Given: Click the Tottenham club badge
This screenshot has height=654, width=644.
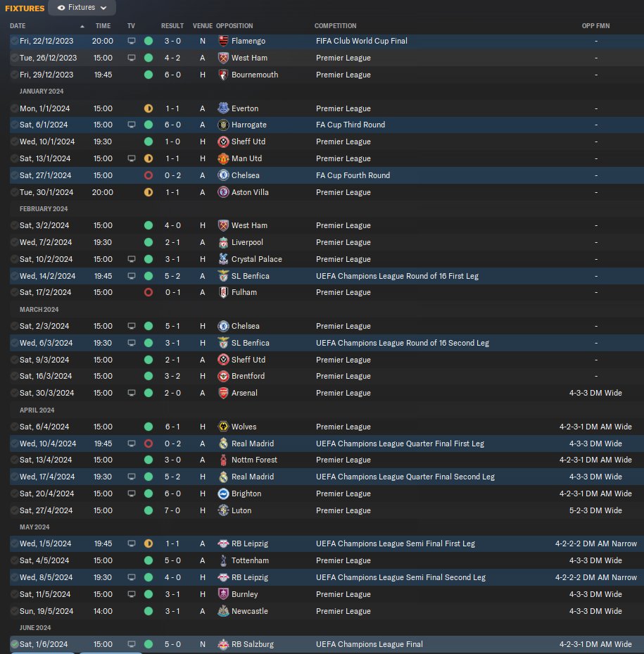Looking at the screenshot, I should coord(224,560).
